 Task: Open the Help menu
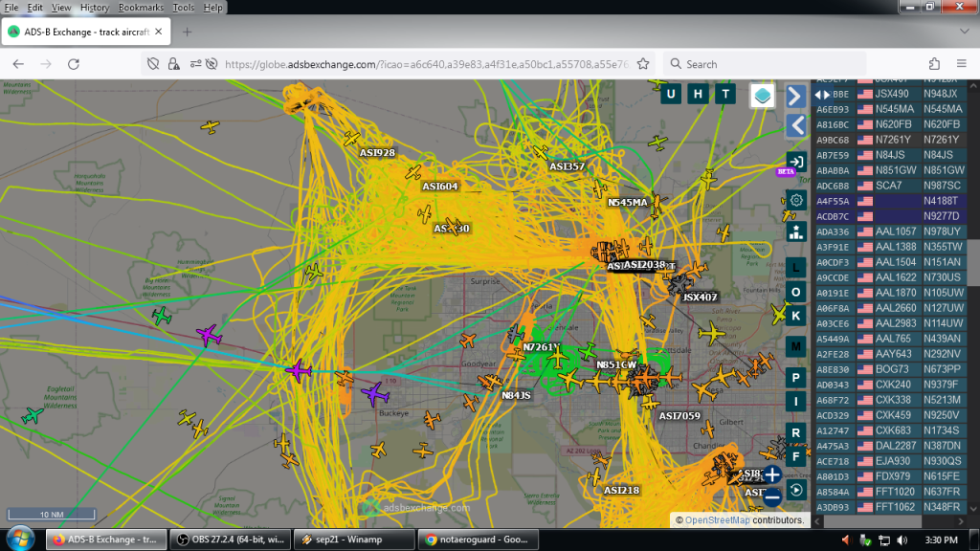tap(212, 8)
